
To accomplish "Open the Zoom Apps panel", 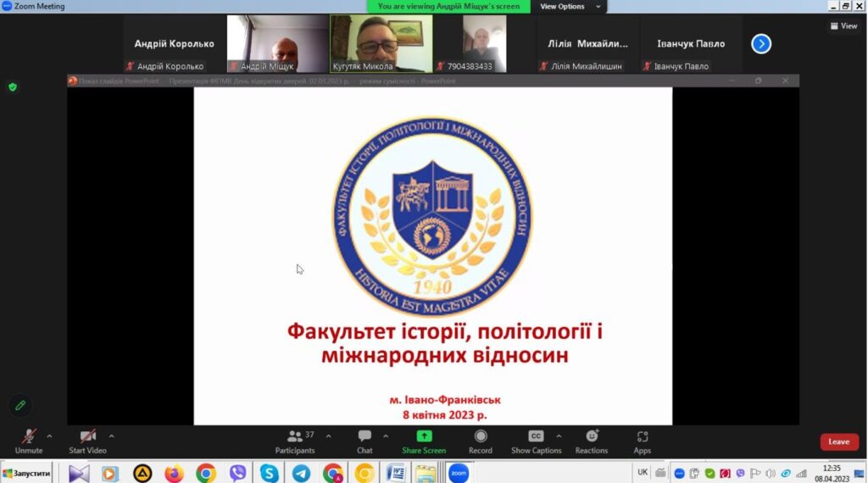I will click(x=643, y=440).
